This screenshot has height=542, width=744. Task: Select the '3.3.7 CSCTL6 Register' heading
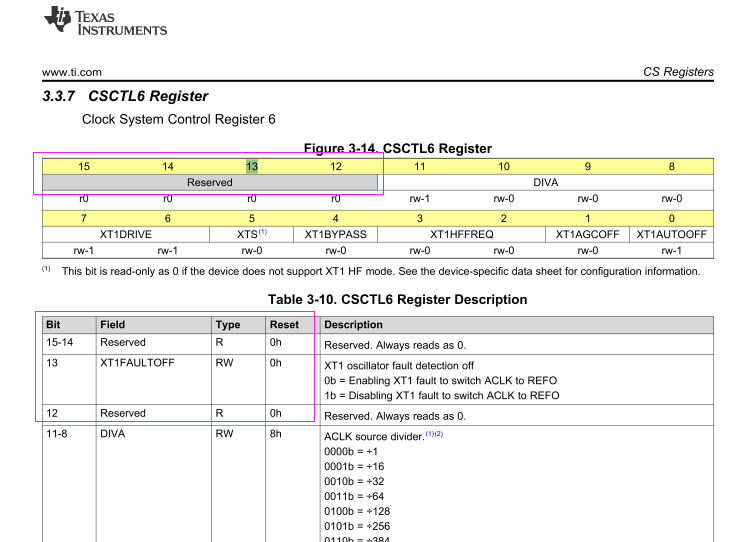coord(125,96)
